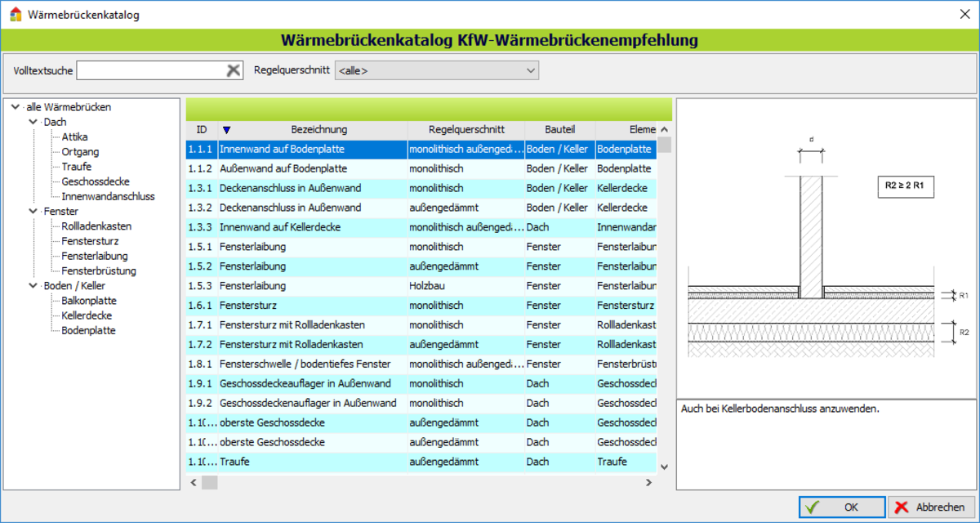The image size is (980, 523).
Task: Close the Wärmebrückenkatalog window
Action: pyautogui.click(x=963, y=14)
